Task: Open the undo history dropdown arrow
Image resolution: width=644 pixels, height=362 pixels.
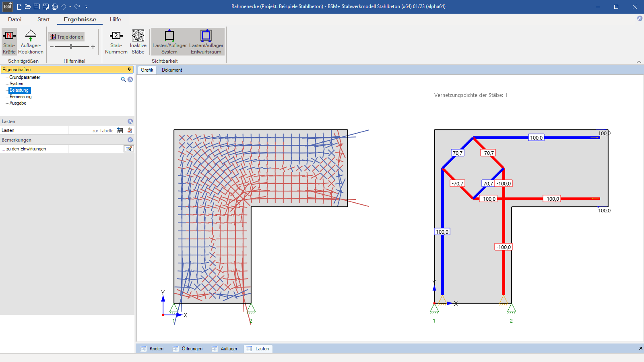Action: coord(70,6)
